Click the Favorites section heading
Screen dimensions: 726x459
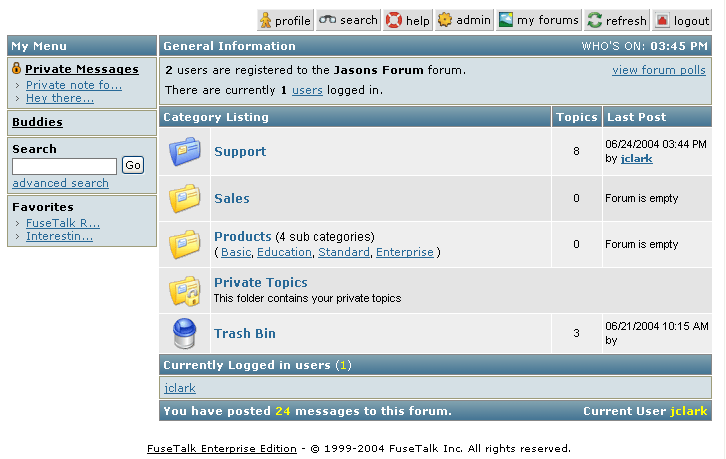(x=43, y=207)
